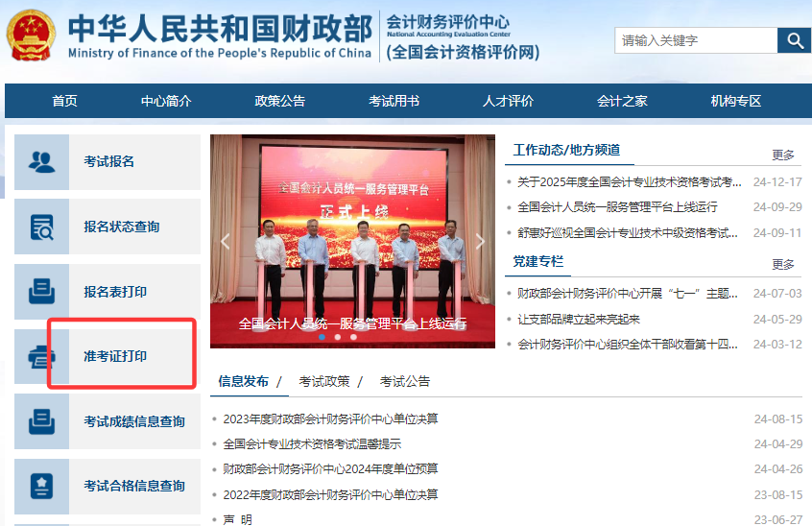812x526 pixels.
Task: Show the previous carousel slide arrow
Action: coord(226,241)
